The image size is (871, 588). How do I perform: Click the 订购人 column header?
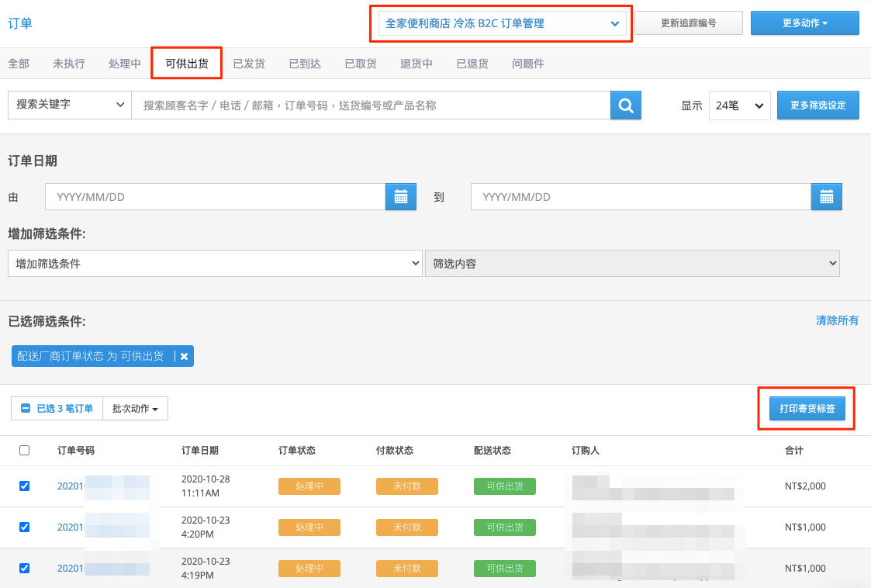coord(586,450)
